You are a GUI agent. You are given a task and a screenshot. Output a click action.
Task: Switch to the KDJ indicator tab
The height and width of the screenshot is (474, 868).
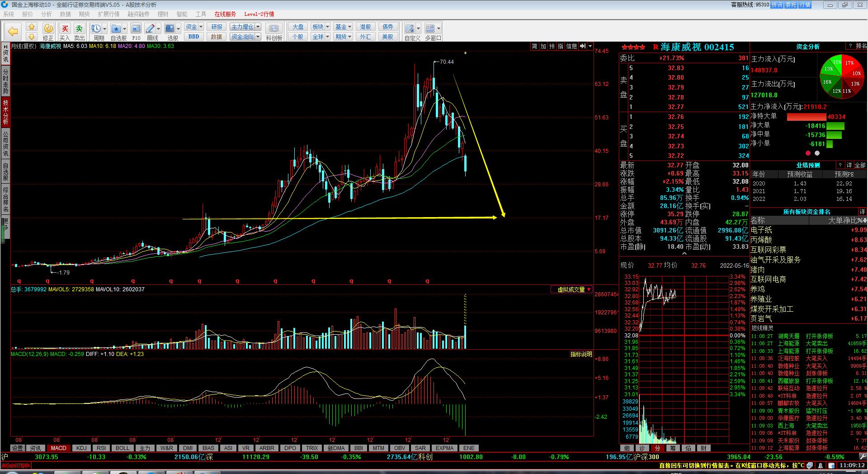click(x=81, y=448)
